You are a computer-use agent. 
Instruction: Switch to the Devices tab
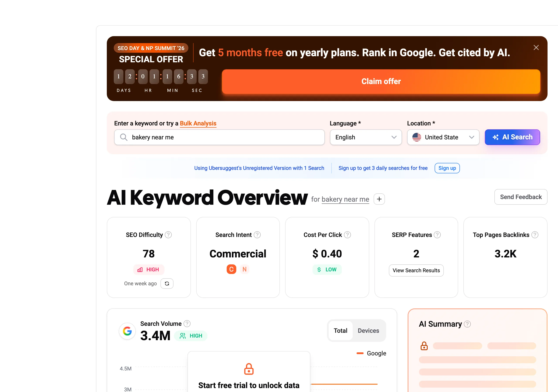pos(368,331)
